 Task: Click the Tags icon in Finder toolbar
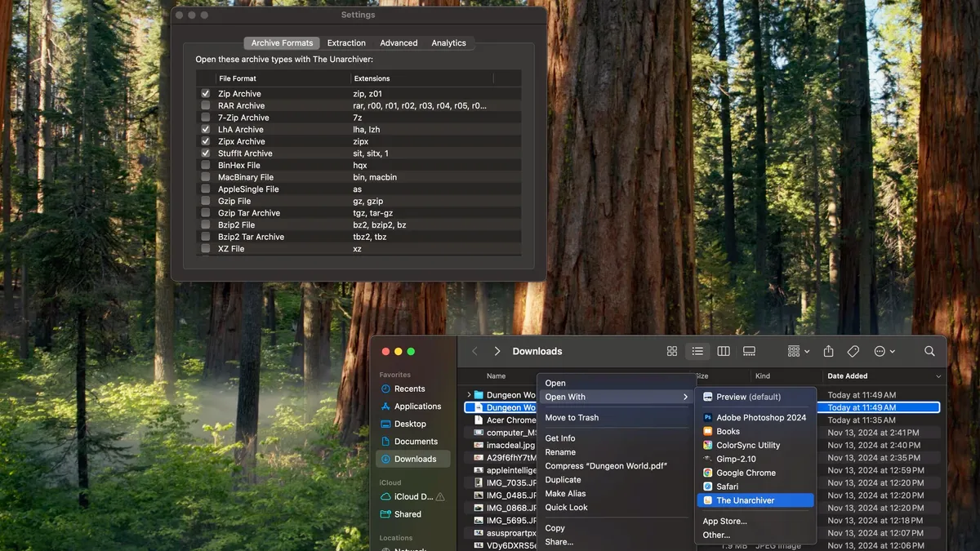coord(853,351)
